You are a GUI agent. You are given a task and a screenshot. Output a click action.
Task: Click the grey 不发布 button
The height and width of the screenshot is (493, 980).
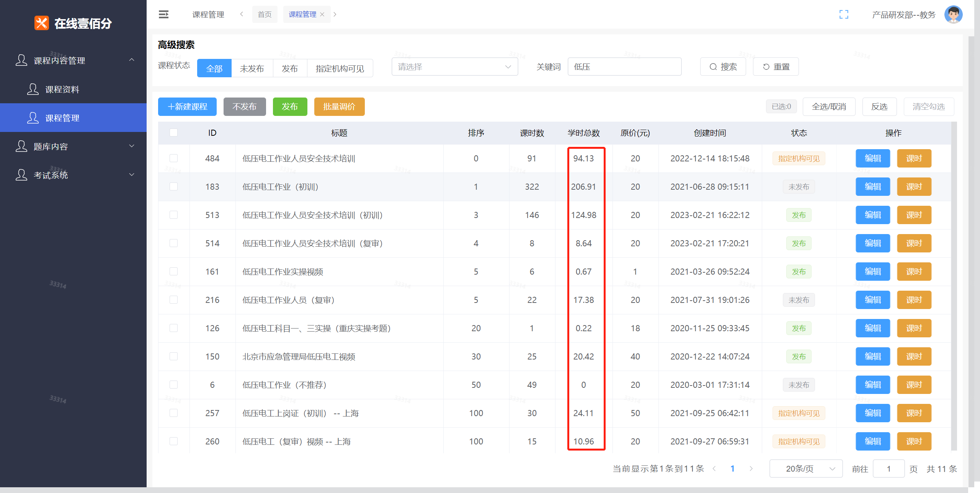(x=245, y=107)
